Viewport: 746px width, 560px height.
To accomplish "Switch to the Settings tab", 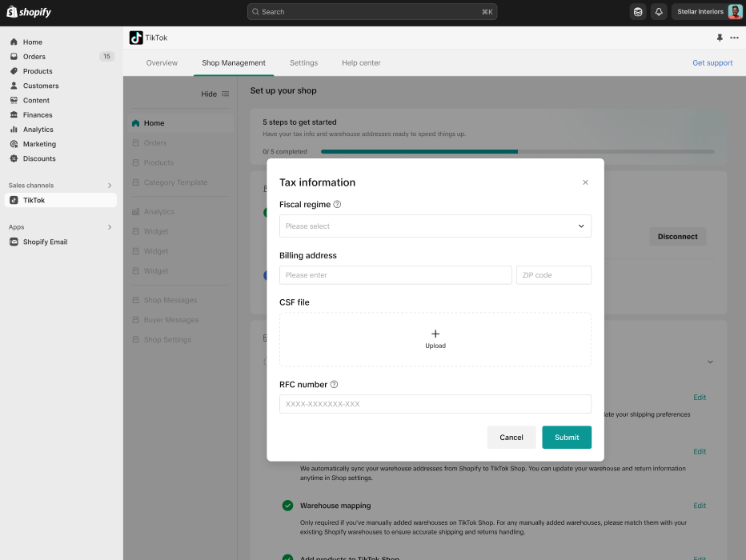I will tap(303, 63).
